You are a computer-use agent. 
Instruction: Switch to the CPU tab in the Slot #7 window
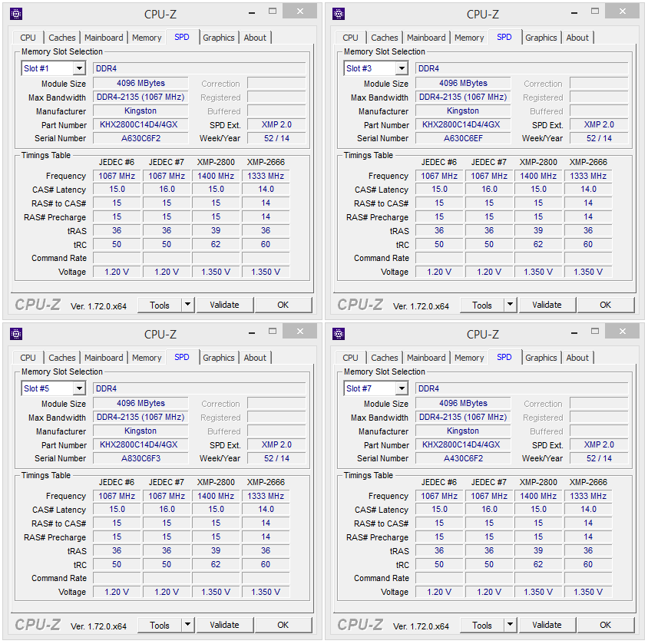coord(350,358)
